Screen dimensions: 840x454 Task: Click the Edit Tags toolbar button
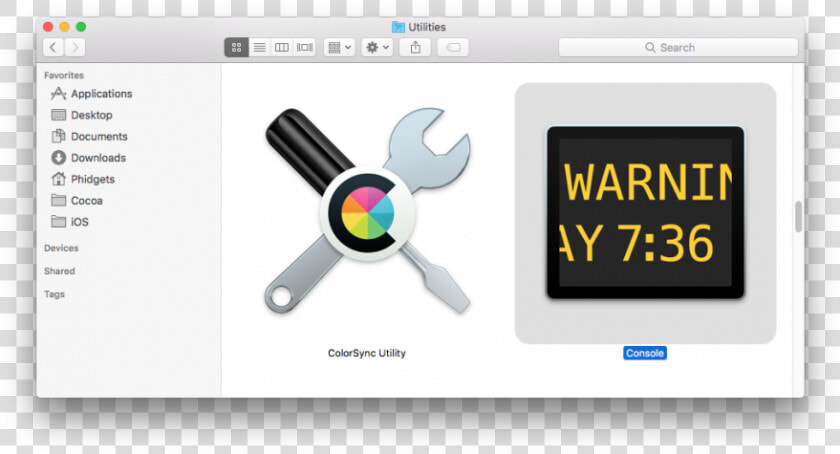453,47
